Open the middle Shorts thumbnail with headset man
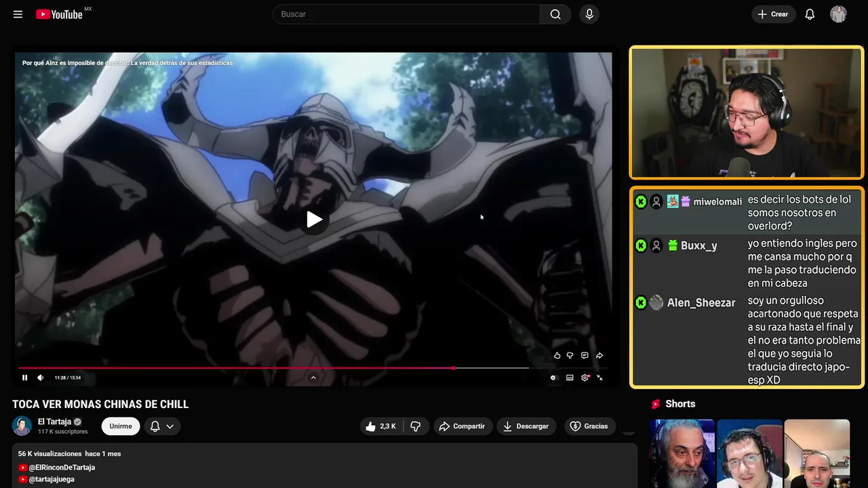The height and width of the screenshot is (488, 868). (x=749, y=453)
